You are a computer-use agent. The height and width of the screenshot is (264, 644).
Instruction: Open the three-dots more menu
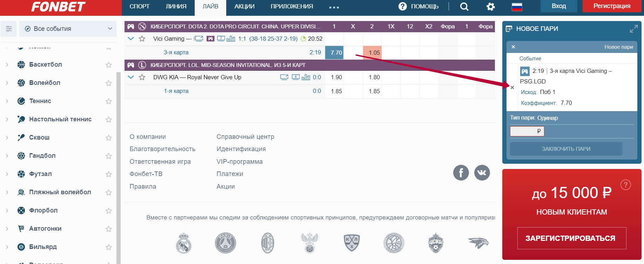(x=334, y=7)
